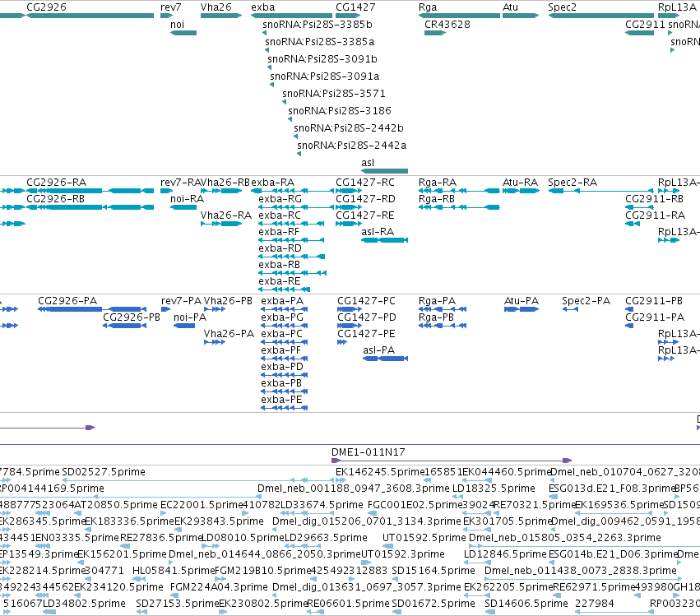Viewport: 700px width, 616px height.
Task: Select the Spec2-PA protein label
Action: [x=586, y=301]
